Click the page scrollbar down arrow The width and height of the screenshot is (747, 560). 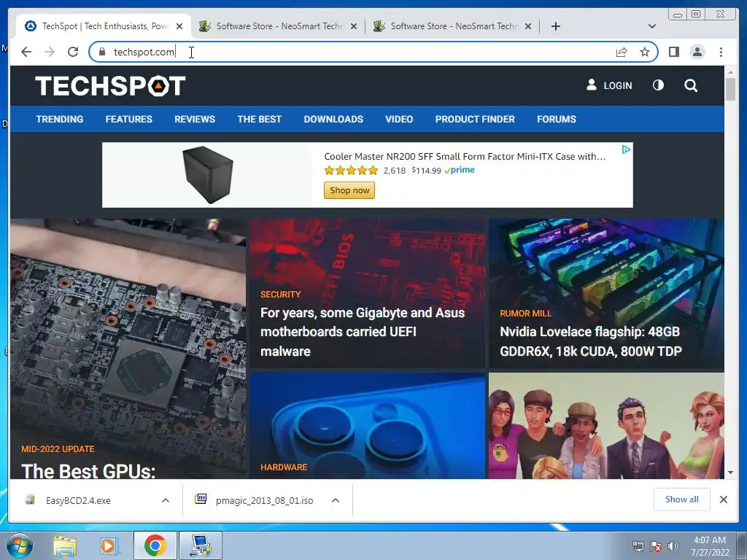[730, 472]
